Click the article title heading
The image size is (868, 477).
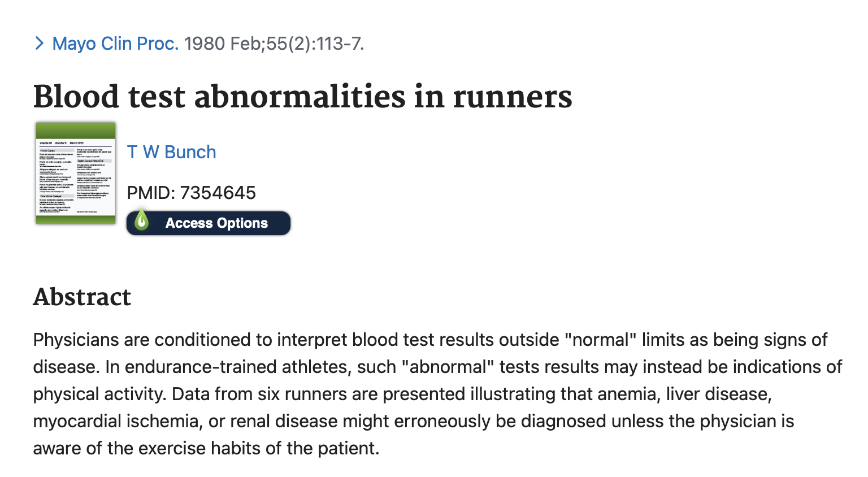(303, 97)
